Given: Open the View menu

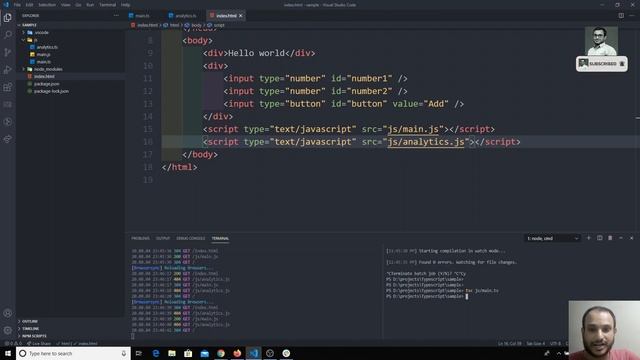Looking at the screenshot, I should coord(66,5).
